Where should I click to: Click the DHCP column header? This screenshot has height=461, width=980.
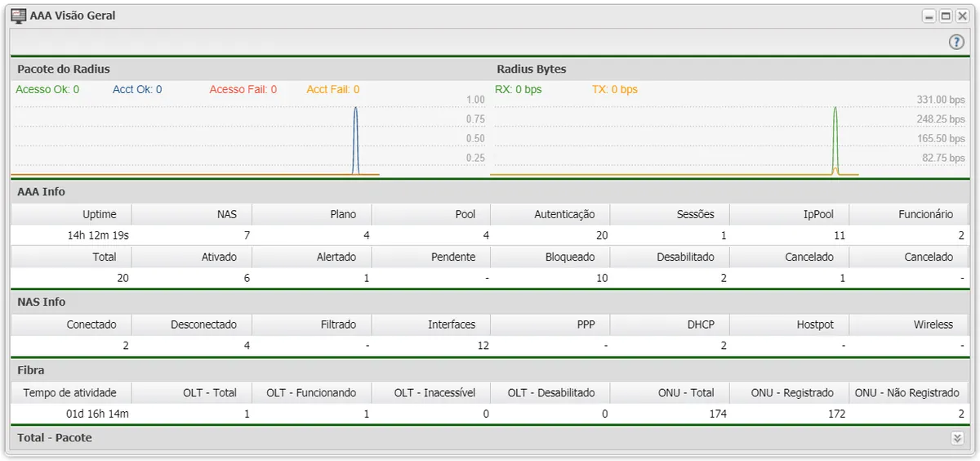point(670,324)
